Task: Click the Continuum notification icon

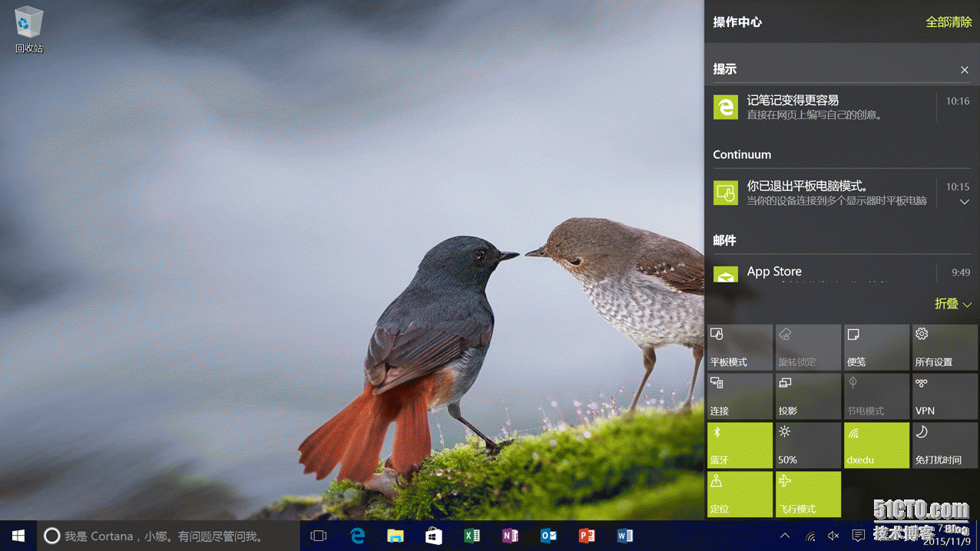Action: 726,193
